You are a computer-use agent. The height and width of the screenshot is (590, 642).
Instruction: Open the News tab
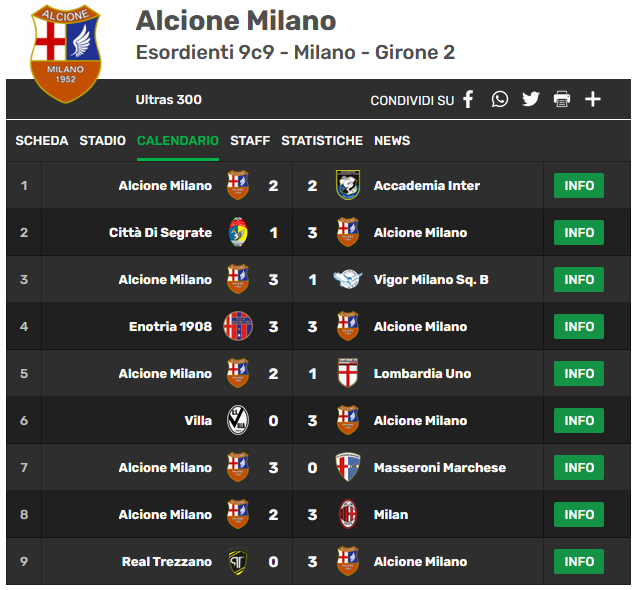(x=392, y=141)
